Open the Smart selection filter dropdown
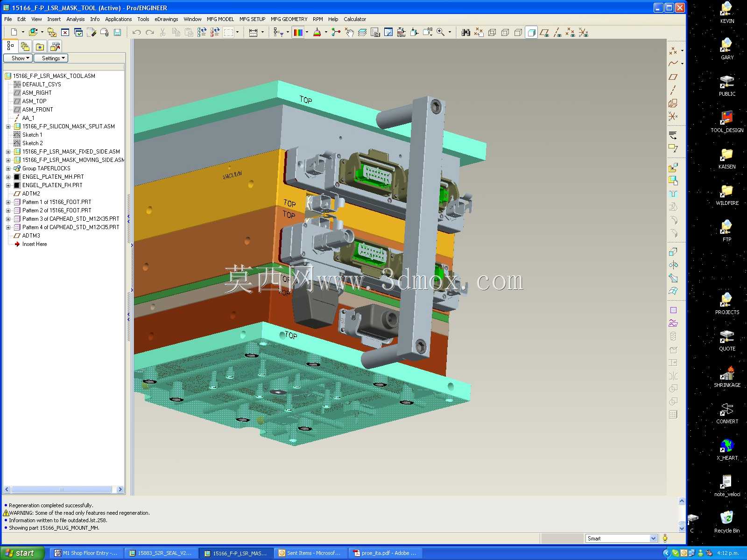 tap(653, 538)
